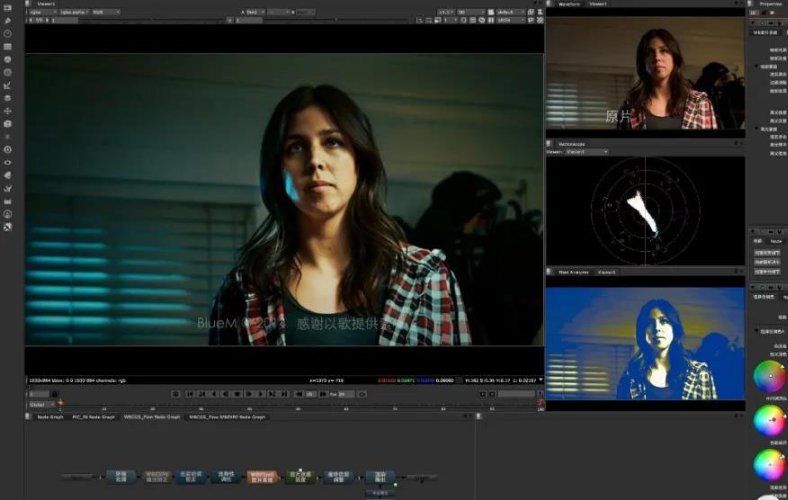
Task: Open the Image nodes menu in left toolbar
Action: coord(8,8)
